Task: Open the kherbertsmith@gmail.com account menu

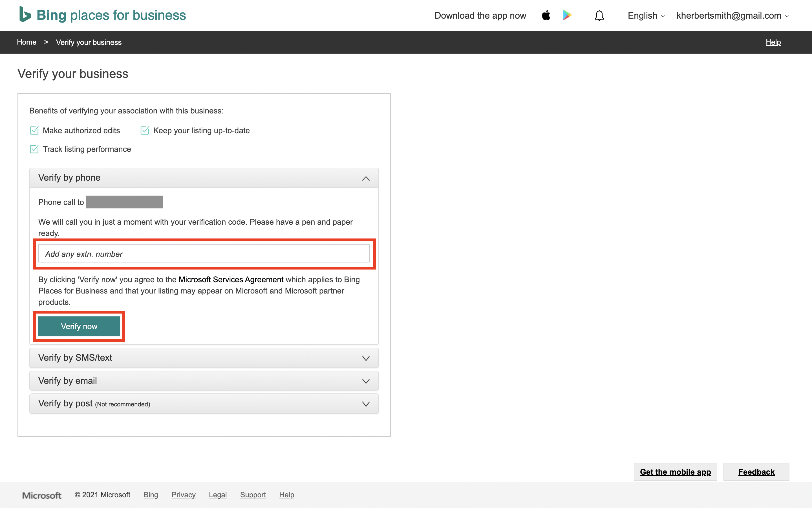Action: (x=733, y=16)
